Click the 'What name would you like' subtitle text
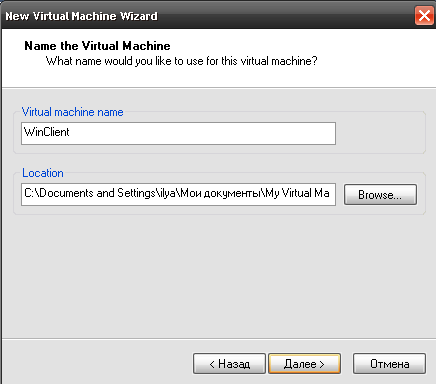This screenshot has height=384, width=436. (182, 61)
